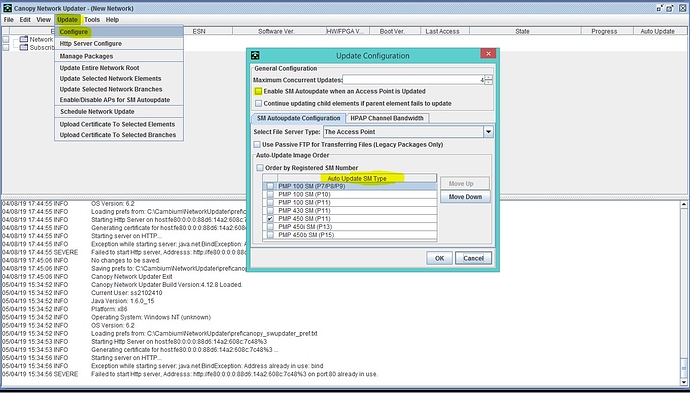Switch to HPAP Channel Bandwidth tab
690x393 pixels.
[x=387, y=118]
